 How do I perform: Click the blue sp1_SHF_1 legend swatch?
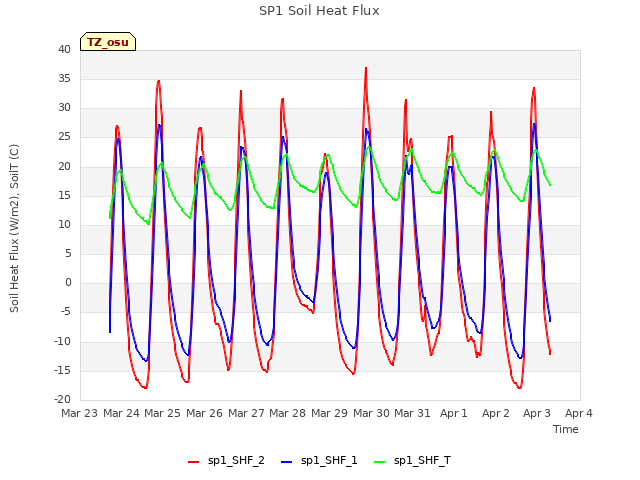[287, 462]
